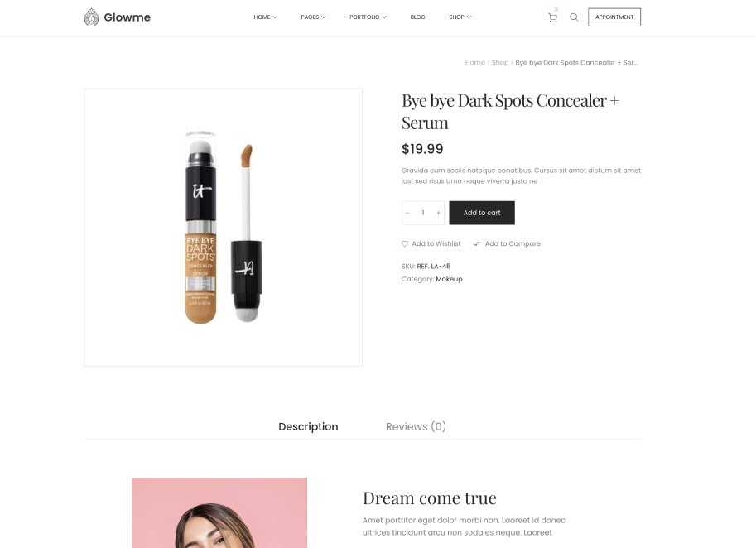The width and height of the screenshot is (756, 548).
Task: Expand the Home menu dropdown
Action: point(265,17)
